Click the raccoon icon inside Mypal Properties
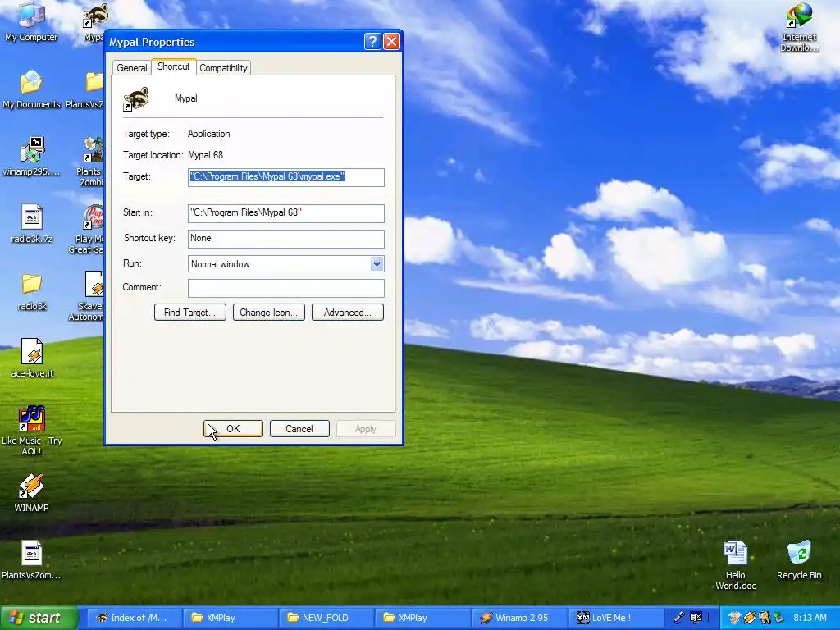Viewport: 840px width, 630px height. coord(136,99)
